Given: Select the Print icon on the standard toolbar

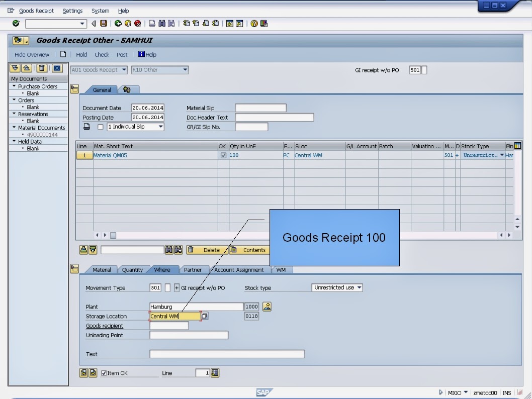Looking at the screenshot, I should tap(151, 23).
